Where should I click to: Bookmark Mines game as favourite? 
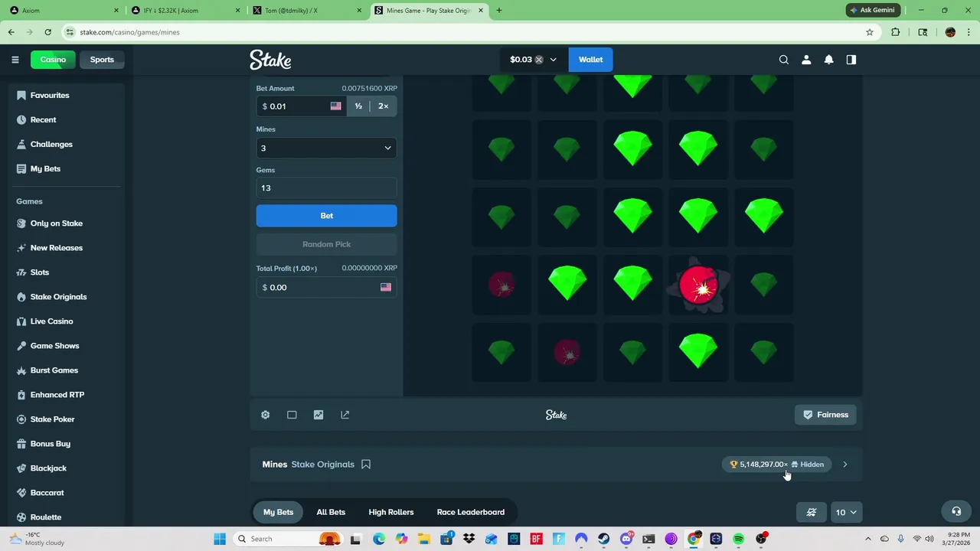366,465
